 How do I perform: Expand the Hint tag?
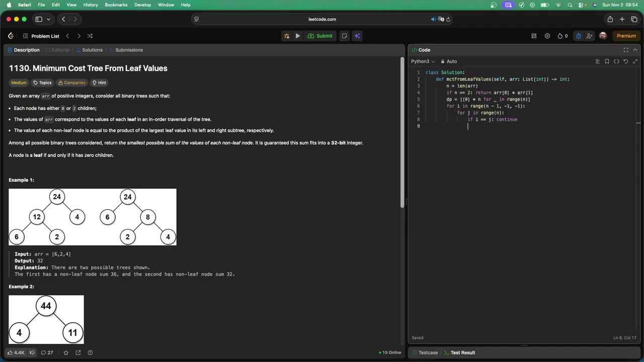click(99, 82)
